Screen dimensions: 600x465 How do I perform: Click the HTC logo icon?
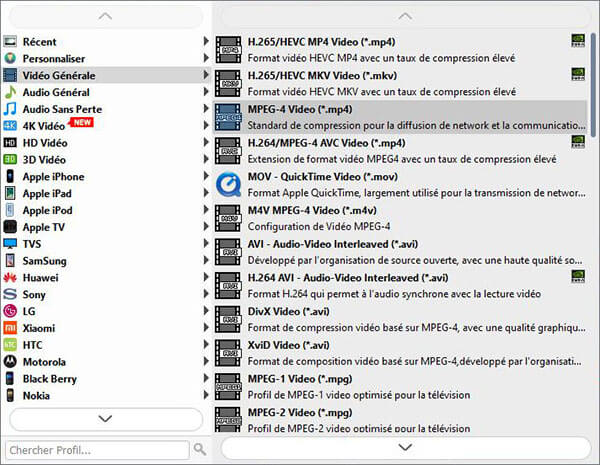coord(10,345)
